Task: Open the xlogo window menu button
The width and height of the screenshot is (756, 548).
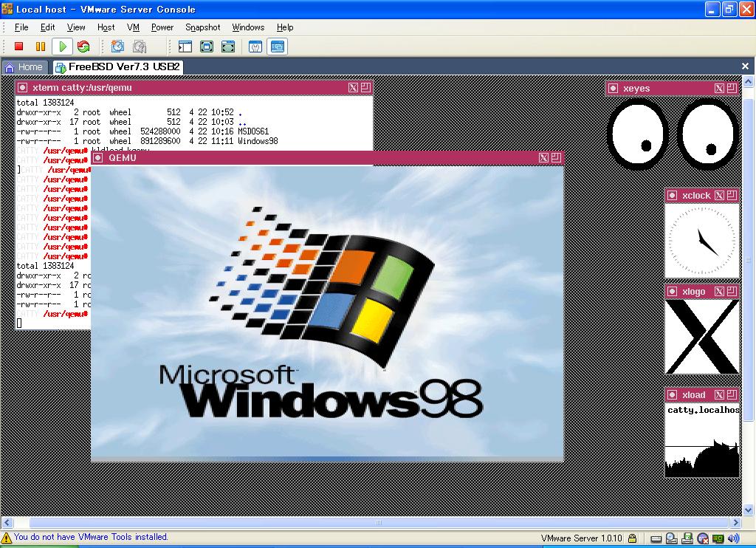Action: (672, 292)
